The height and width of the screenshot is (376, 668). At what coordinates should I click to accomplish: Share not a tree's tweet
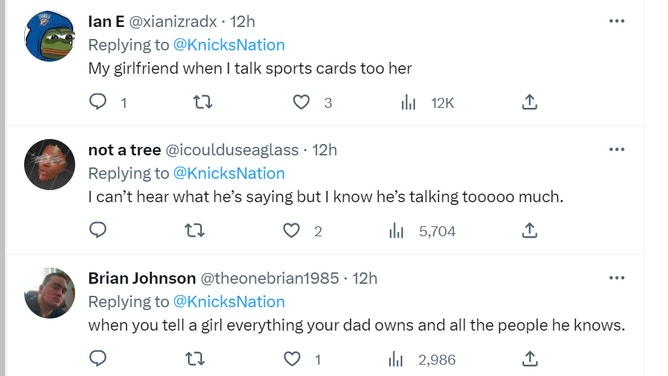(530, 230)
